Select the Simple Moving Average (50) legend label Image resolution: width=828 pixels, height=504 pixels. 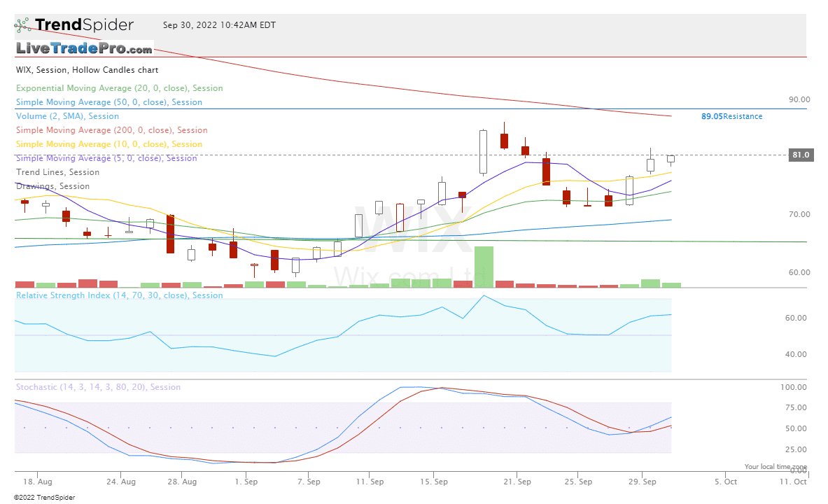(108, 102)
